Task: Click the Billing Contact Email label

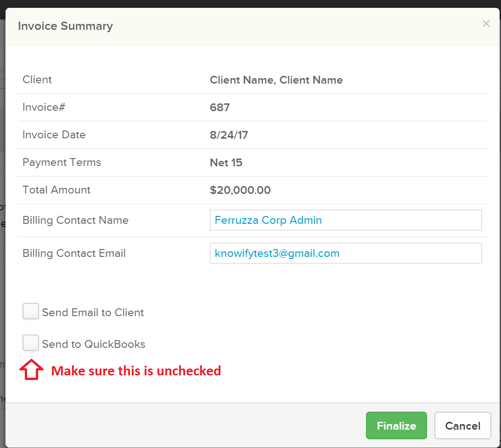Action: tap(74, 253)
